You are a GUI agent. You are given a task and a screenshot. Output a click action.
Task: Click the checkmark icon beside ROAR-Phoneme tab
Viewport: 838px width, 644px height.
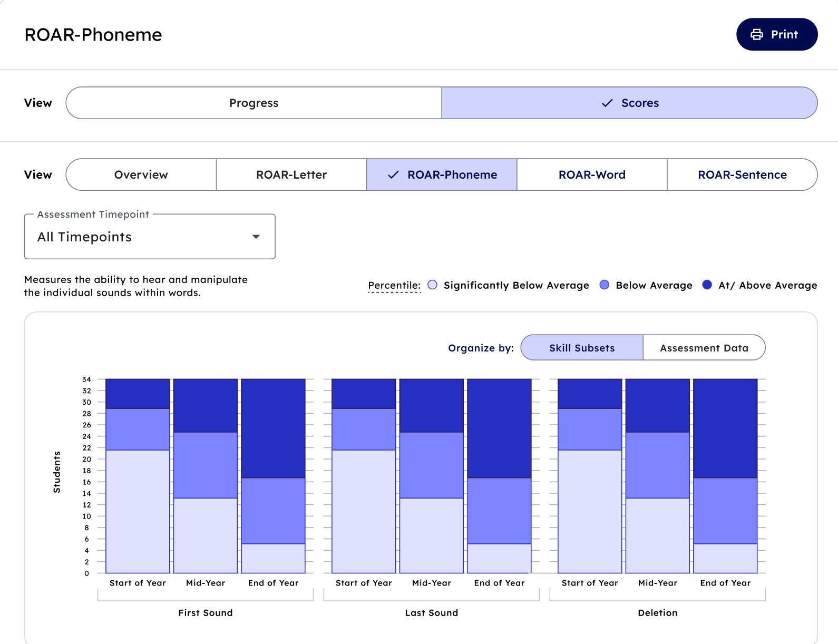pos(393,175)
